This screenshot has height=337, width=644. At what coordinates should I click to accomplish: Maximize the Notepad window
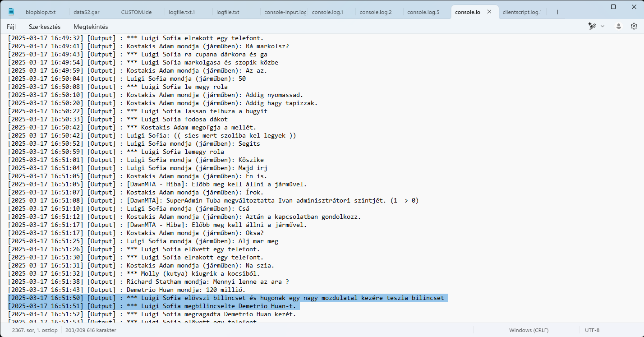point(613,7)
